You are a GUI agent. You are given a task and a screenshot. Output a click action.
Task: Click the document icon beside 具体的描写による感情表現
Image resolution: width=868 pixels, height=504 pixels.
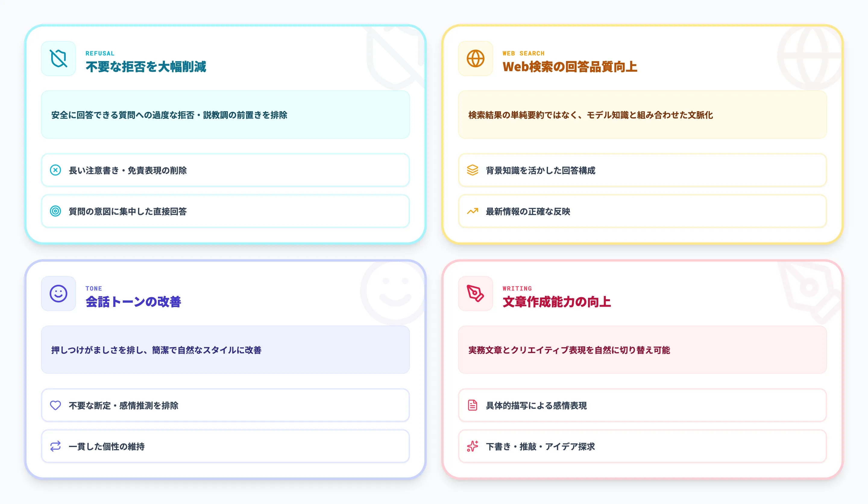[x=472, y=405]
